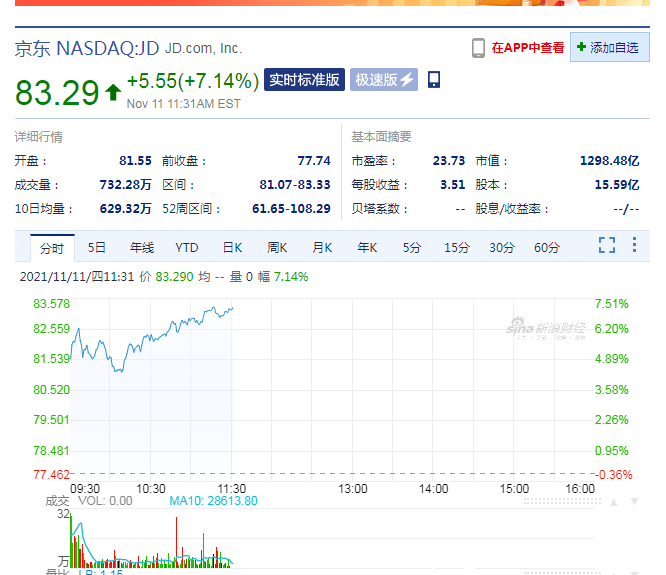The width and height of the screenshot is (666, 575).
Task: Click the change value +5.55(+7.14%)
Action: 193,81
